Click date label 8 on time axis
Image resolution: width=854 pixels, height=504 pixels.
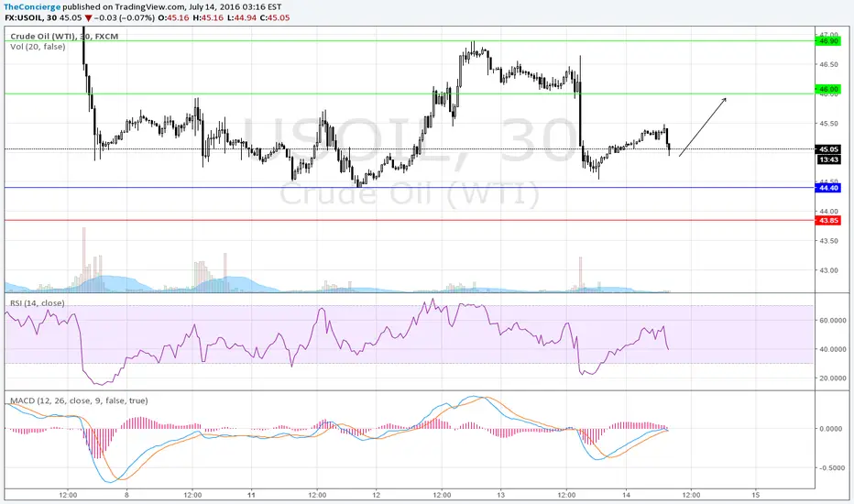(126, 495)
